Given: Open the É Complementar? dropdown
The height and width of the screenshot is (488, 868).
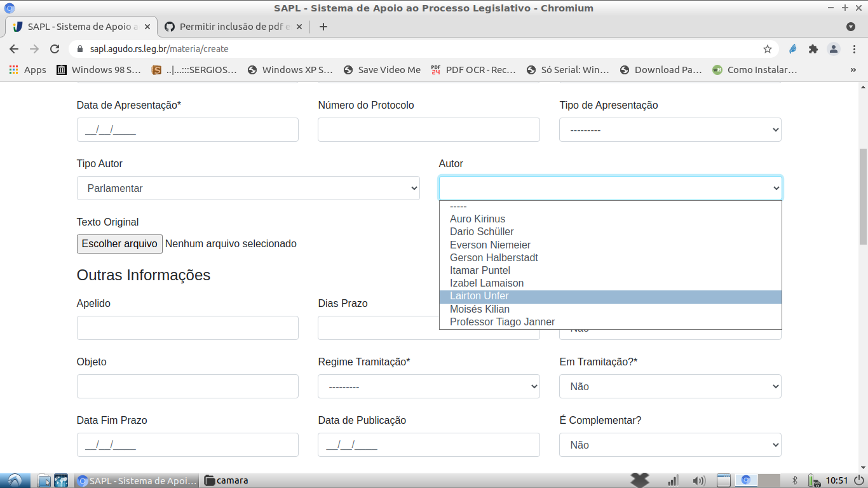Looking at the screenshot, I should click(670, 445).
